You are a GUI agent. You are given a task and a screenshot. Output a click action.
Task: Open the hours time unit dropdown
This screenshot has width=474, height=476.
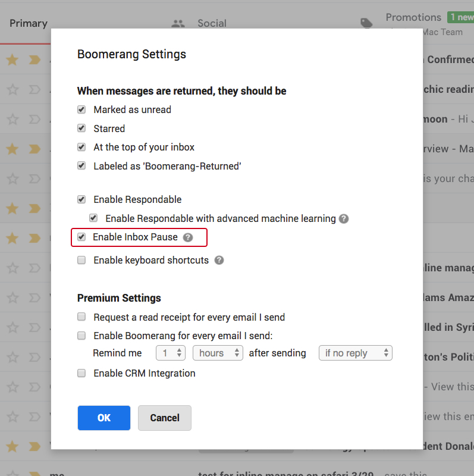click(x=218, y=353)
